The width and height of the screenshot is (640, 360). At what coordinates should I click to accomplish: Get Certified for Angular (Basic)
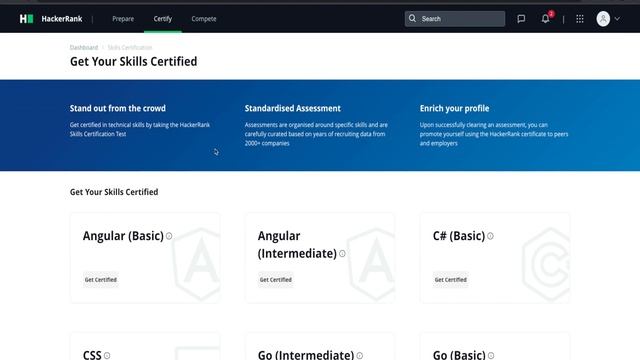click(x=101, y=280)
